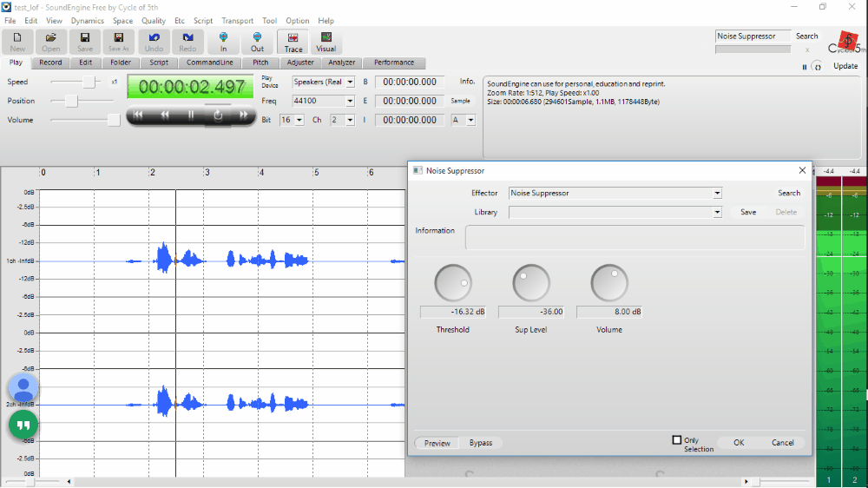Click Search in the Noise Suppressor dialog
Viewport: 868px width, 488px height.
(x=789, y=194)
